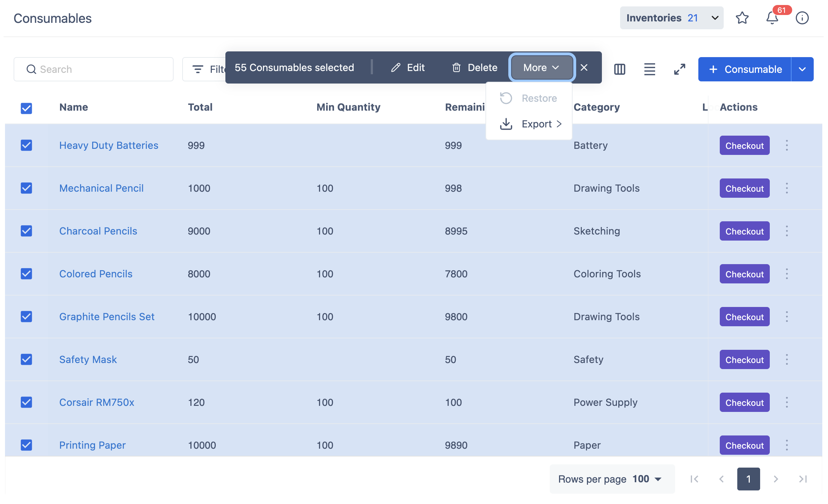This screenshot has height=504, width=828.
Task: Change row density lines icon
Action: tap(649, 69)
